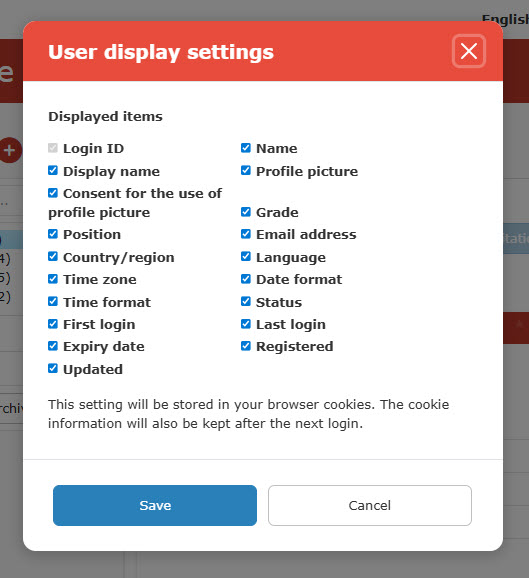The width and height of the screenshot is (529, 578).
Task: Toggle the Last login checkbox
Action: (246, 324)
